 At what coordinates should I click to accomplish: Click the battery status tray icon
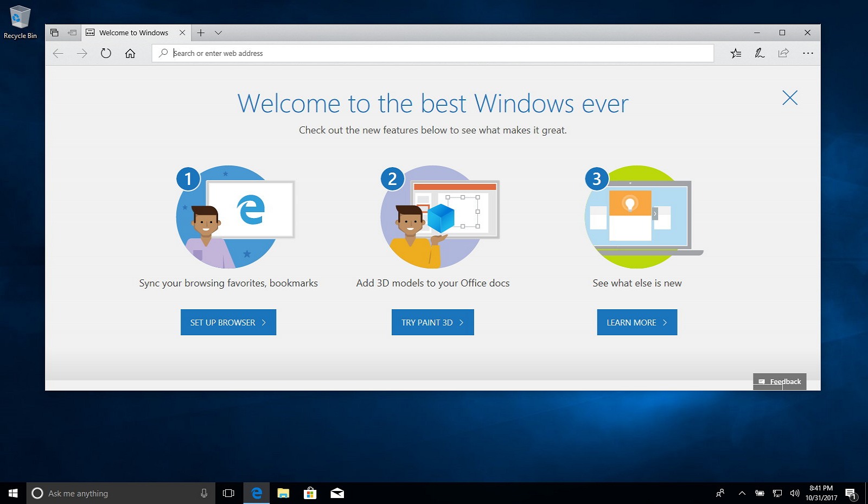(x=759, y=493)
